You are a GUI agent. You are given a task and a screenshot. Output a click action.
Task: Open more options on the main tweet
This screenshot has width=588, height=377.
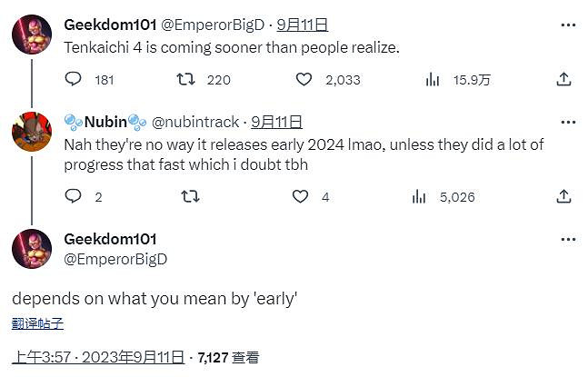click(568, 240)
